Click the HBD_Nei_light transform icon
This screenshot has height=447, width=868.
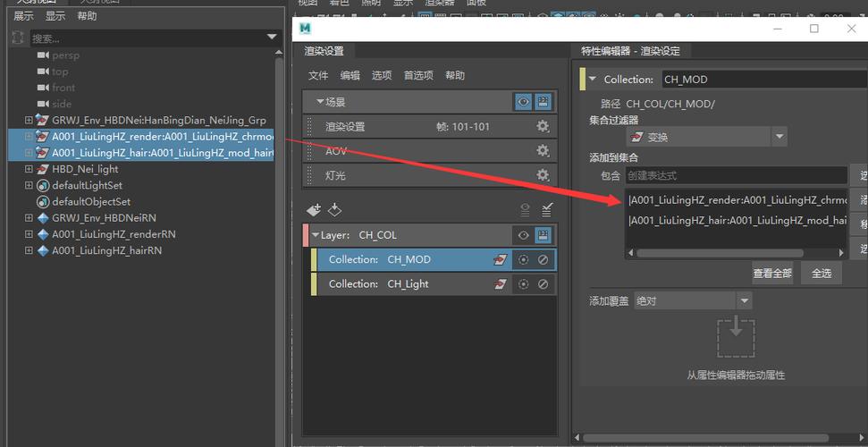click(43, 169)
